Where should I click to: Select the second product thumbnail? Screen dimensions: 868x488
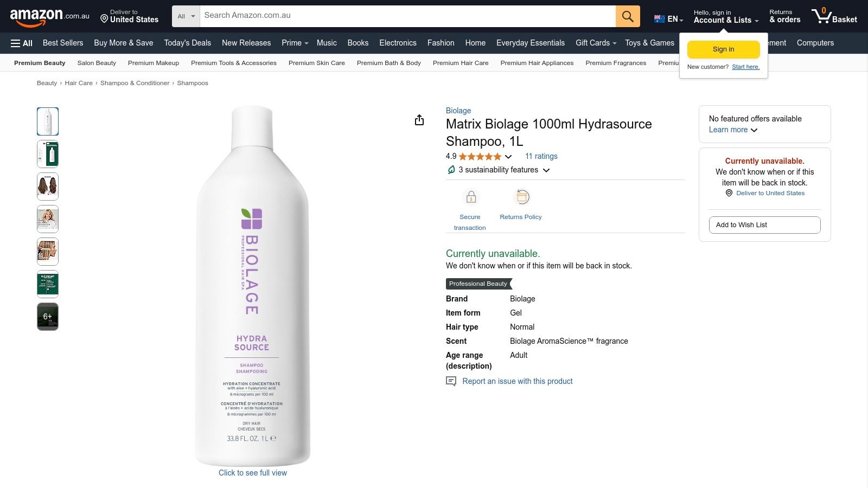click(47, 154)
